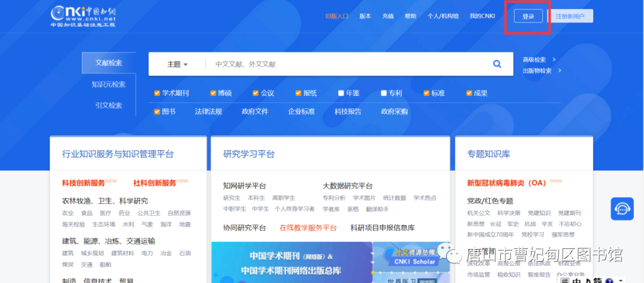Screen dimensions: 644x283
Task: Click 生态环境 industry link
Action: point(104,225)
